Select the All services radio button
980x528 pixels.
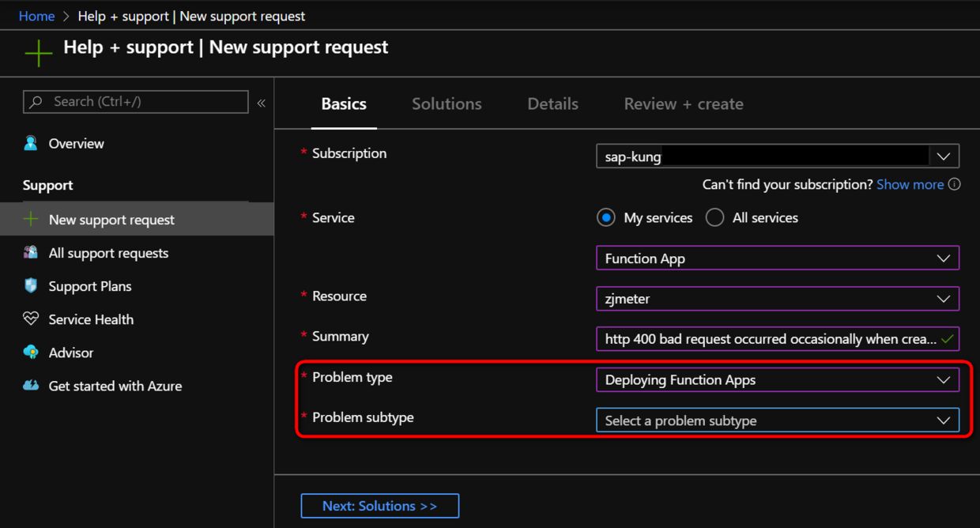[x=714, y=217]
